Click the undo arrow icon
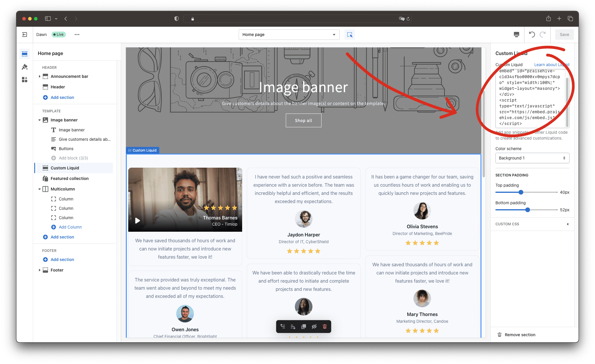The width and height of the screenshot is (595, 364). 532,35
